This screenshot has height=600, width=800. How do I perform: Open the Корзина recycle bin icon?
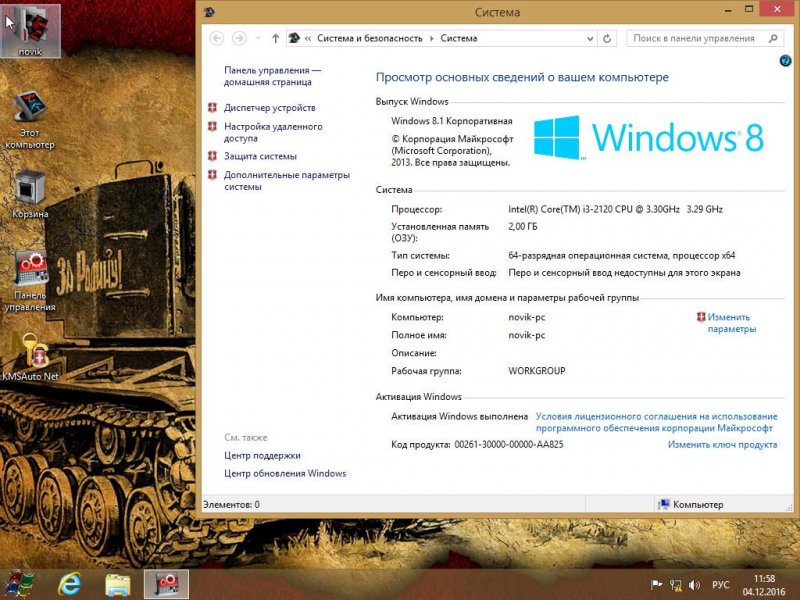click(30, 194)
